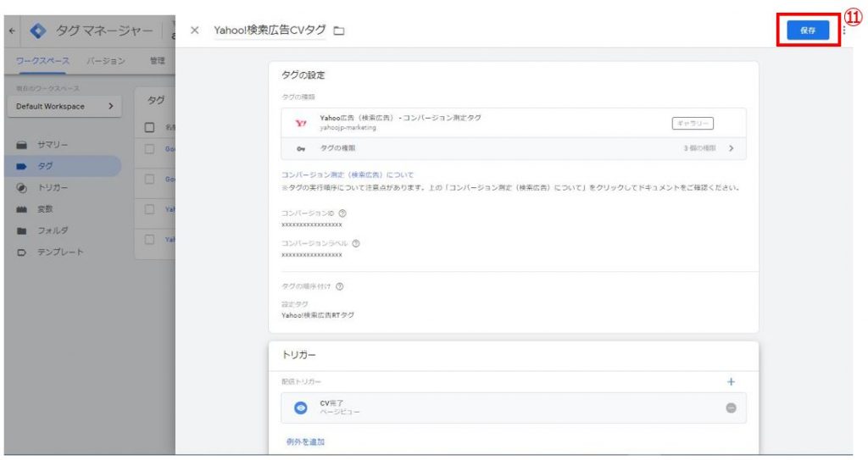Select the CV完了 ページビュー trigger row
Image resolution: width=868 pixels, height=460 pixels.
click(513, 408)
